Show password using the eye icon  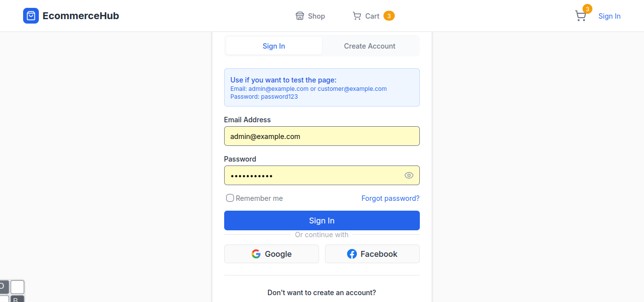409,175
